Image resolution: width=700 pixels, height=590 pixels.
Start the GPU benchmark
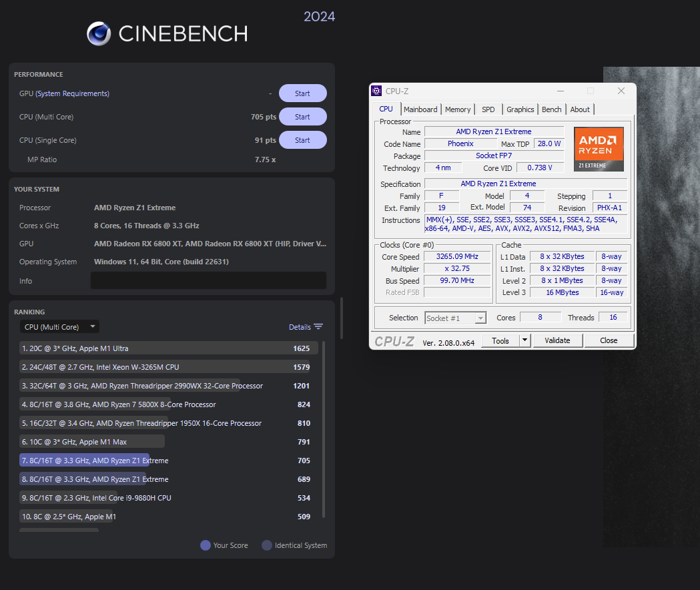(302, 93)
